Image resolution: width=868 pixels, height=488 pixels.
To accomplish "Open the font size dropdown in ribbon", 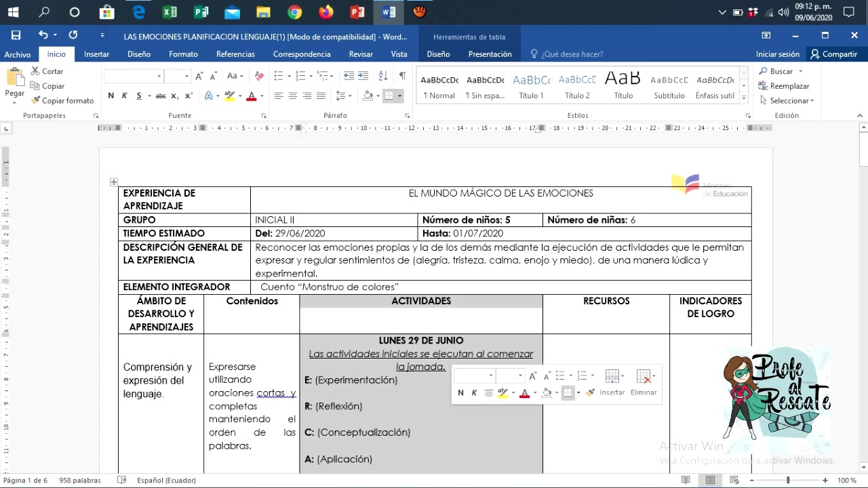I will (186, 76).
